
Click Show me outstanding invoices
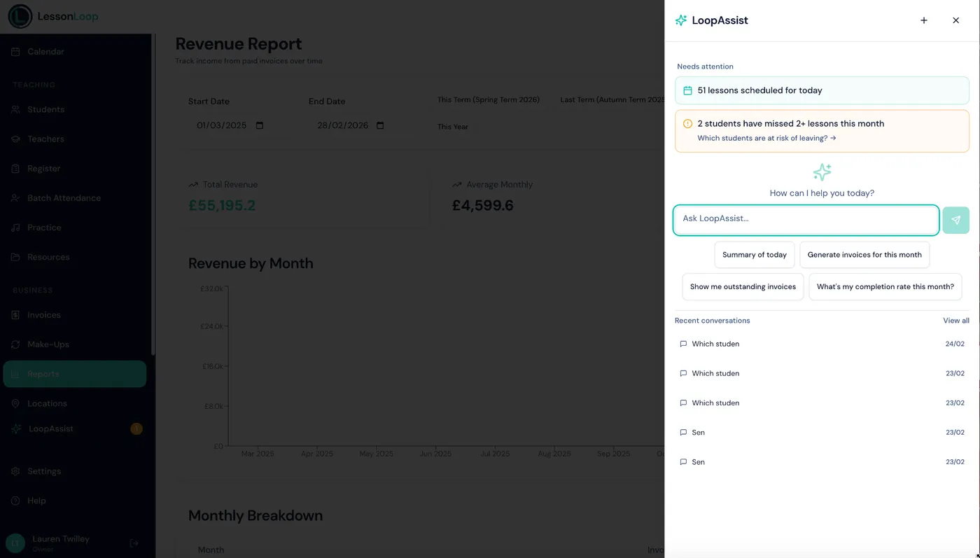[x=743, y=286]
